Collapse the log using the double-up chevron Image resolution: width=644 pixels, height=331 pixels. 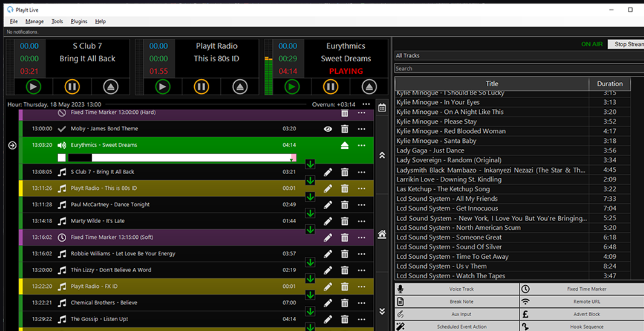381,155
